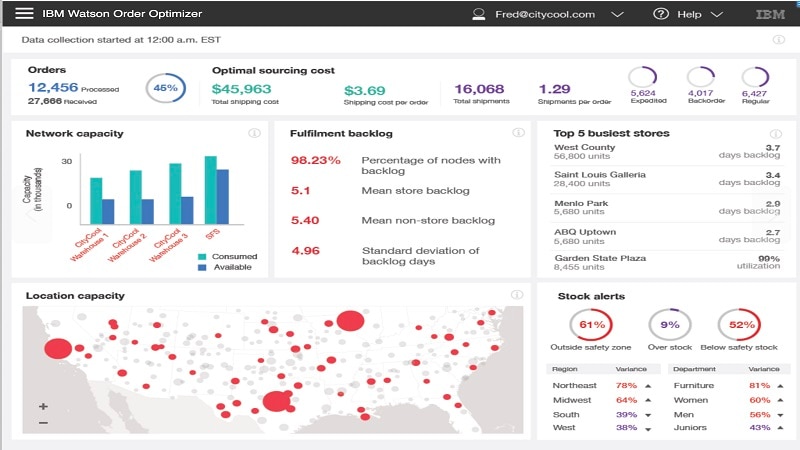Select the 61% Outside safety zone gauge
The width and height of the screenshot is (800, 450).
pyautogui.click(x=591, y=324)
